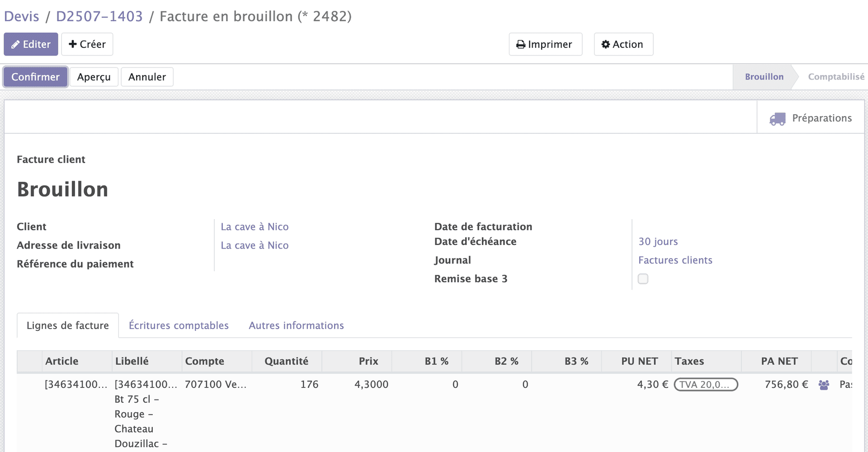Open the D2507-1403 breadcrumb link

click(99, 16)
